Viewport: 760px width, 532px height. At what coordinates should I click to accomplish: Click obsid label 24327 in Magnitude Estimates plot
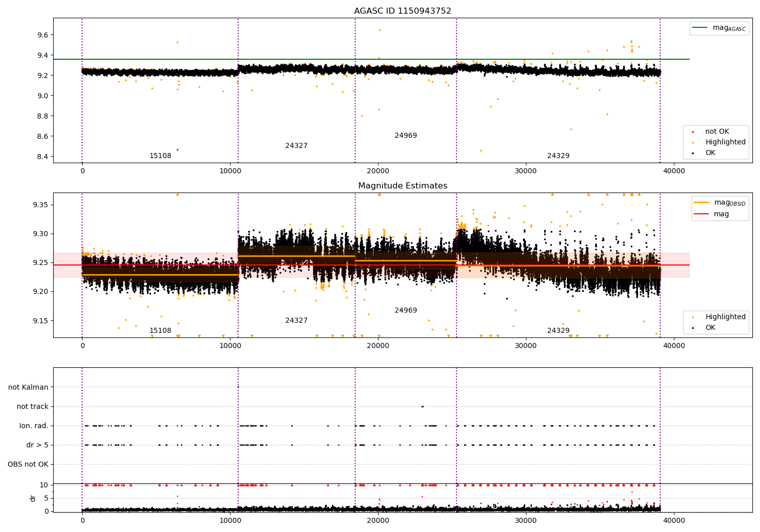pyautogui.click(x=296, y=321)
